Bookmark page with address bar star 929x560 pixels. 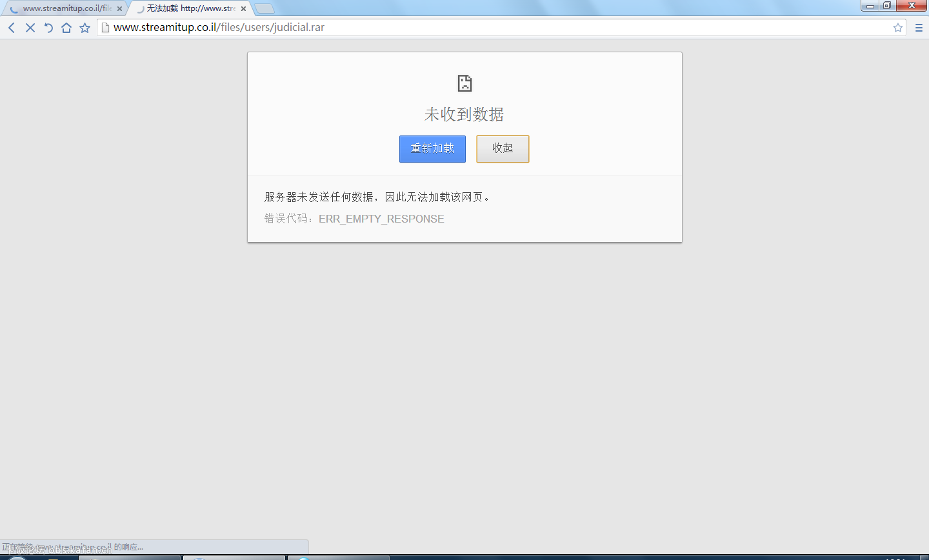pyautogui.click(x=897, y=28)
